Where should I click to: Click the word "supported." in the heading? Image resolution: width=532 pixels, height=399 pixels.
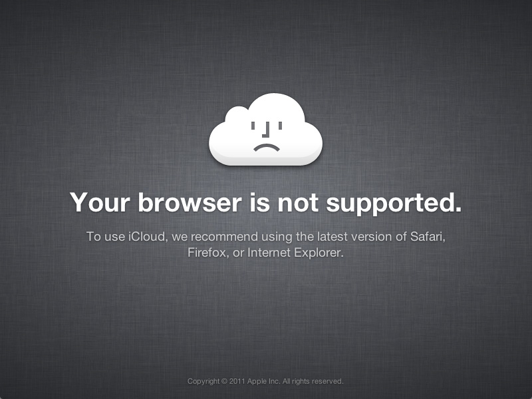click(394, 203)
